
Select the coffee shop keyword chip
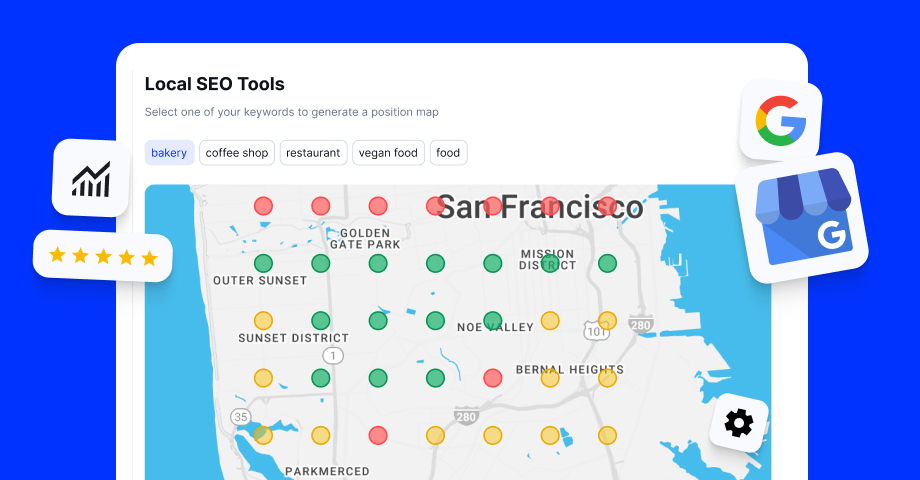[236, 153]
